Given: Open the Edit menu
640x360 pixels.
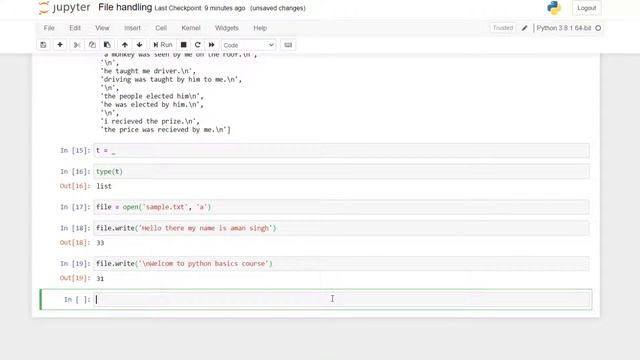Looking at the screenshot, I should pos(75,28).
